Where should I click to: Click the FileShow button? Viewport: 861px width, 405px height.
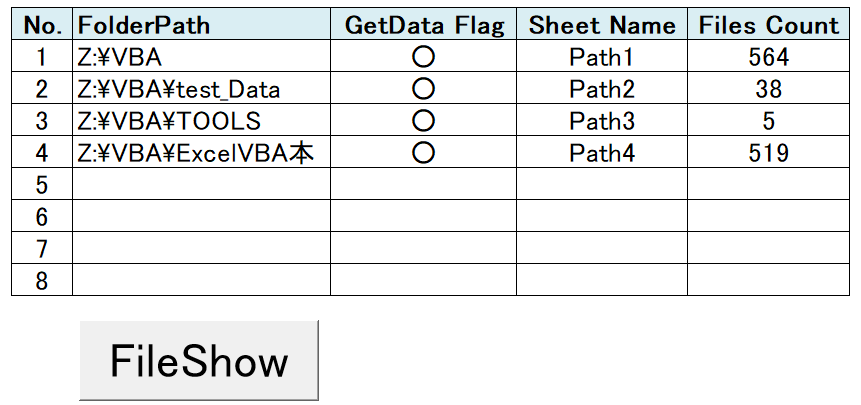pyautogui.click(x=199, y=361)
